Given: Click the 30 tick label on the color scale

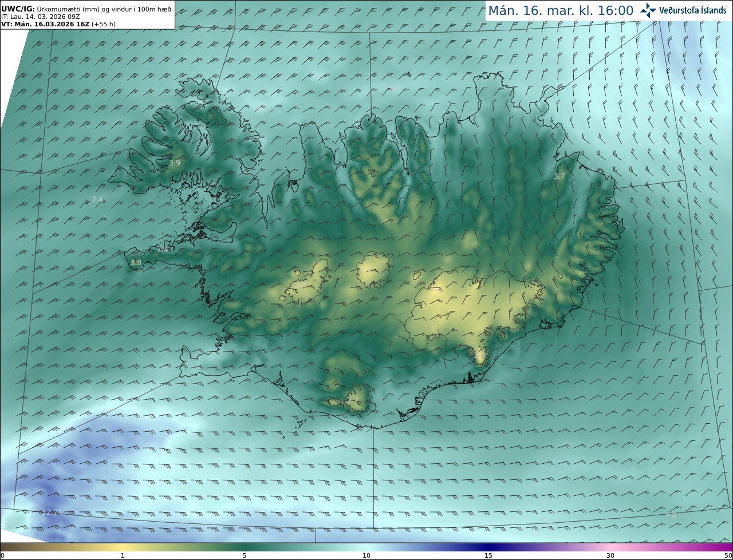Looking at the screenshot, I should (610, 555).
